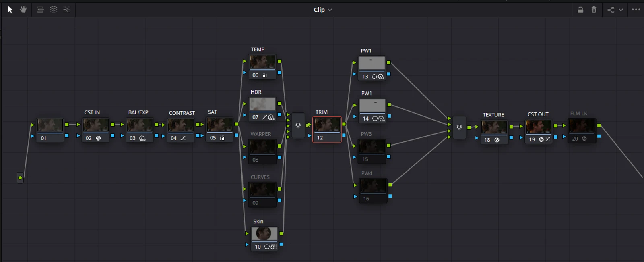
Task: Click the PW4 node label
Action: [x=367, y=174]
